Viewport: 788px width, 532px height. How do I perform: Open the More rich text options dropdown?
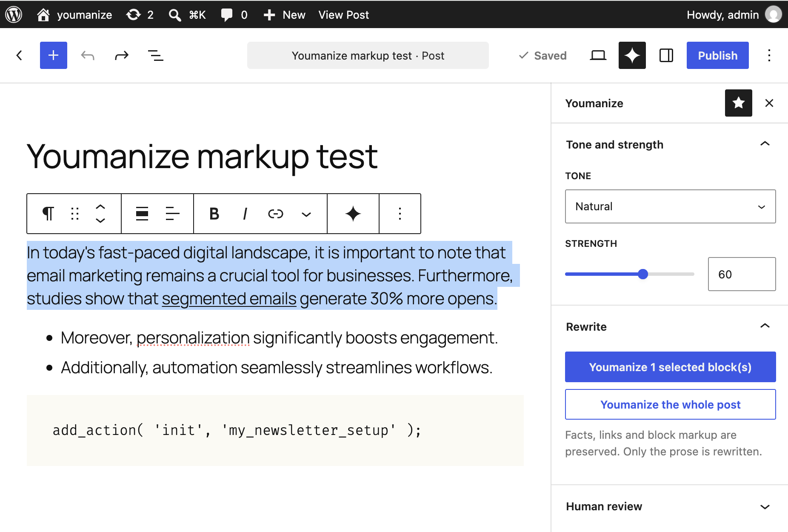306,214
